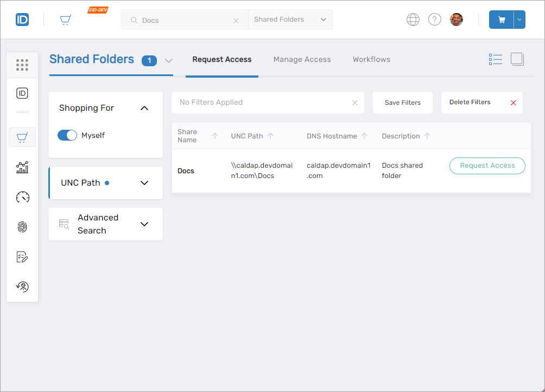The width and height of the screenshot is (545, 392).
Task: Sort by the UNC Path column header
Action: point(247,136)
